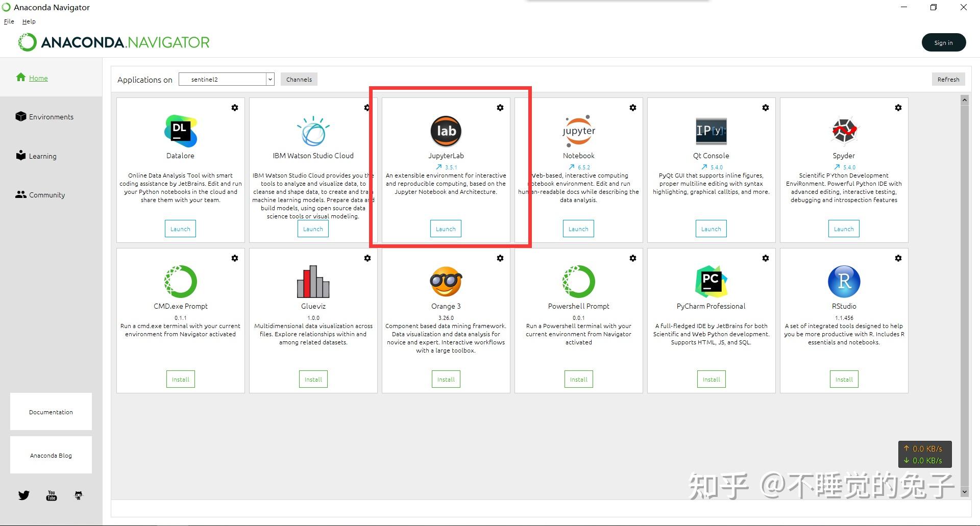Screen dimensions: 980x526
Task: Open the JupyterLab tile gear options
Action: 500,108
